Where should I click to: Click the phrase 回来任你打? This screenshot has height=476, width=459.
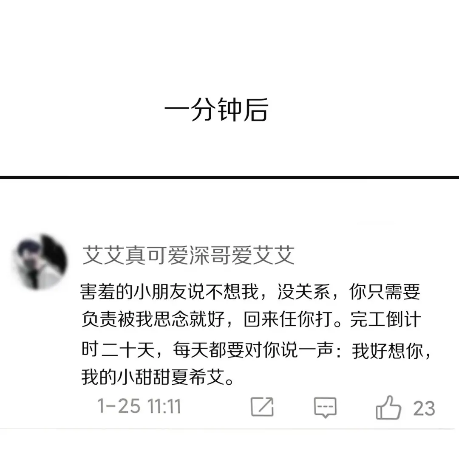click(x=288, y=320)
